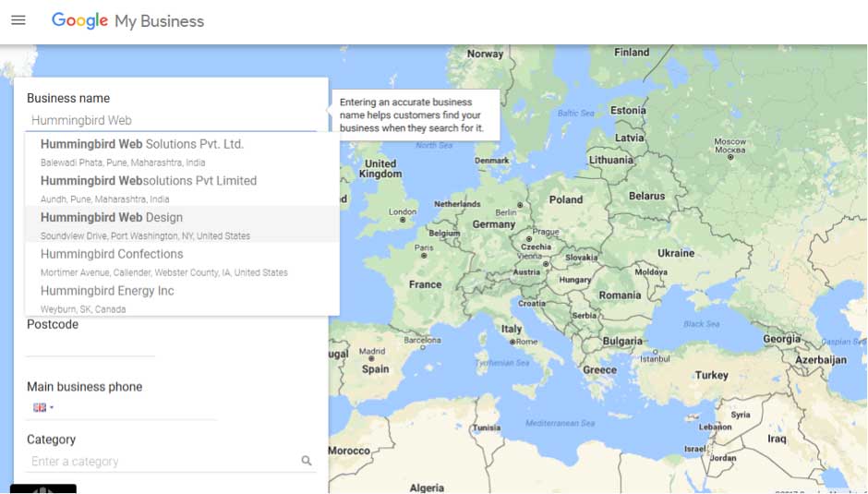Click the France label on the map
The image size is (868, 494).
pyautogui.click(x=425, y=284)
